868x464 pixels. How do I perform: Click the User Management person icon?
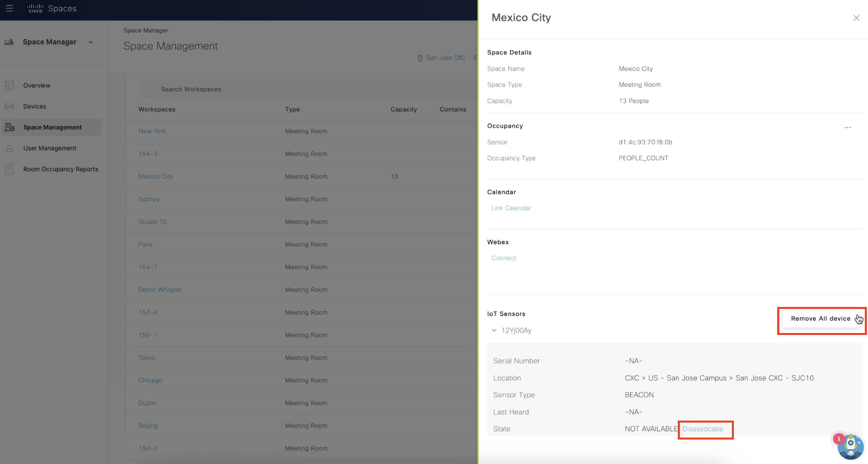coord(9,148)
